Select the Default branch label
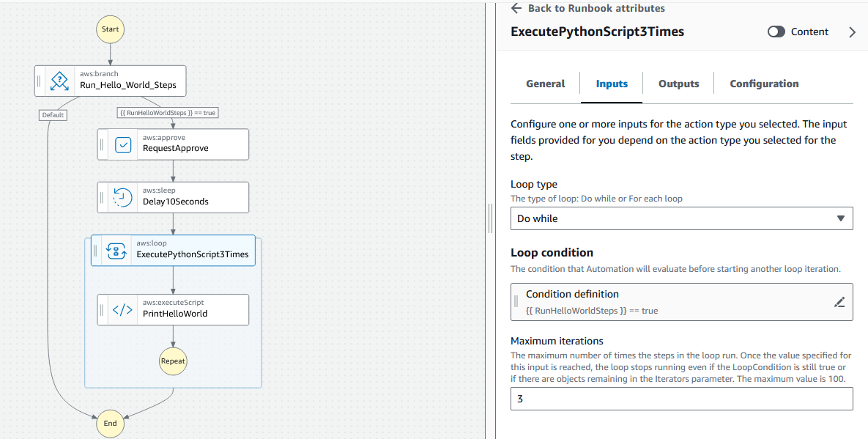 [52, 115]
